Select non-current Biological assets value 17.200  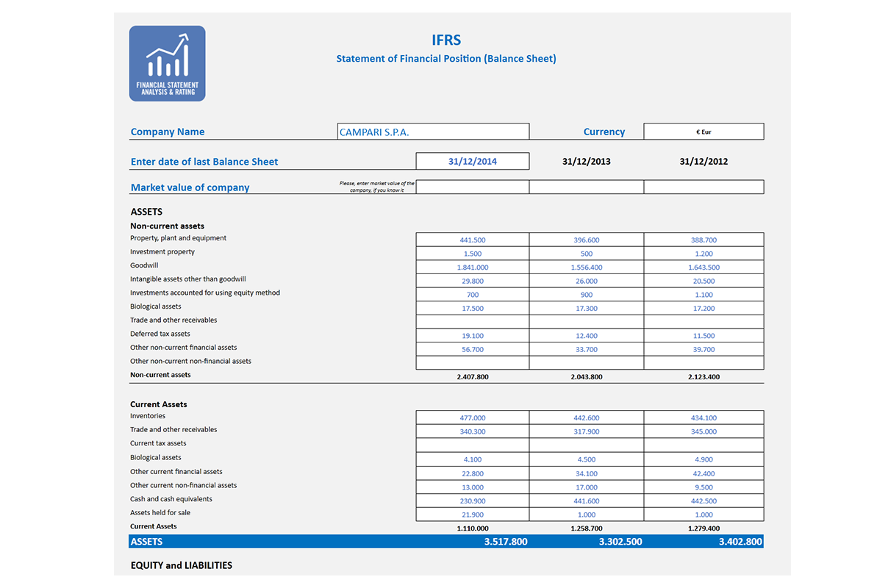pos(704,308)
